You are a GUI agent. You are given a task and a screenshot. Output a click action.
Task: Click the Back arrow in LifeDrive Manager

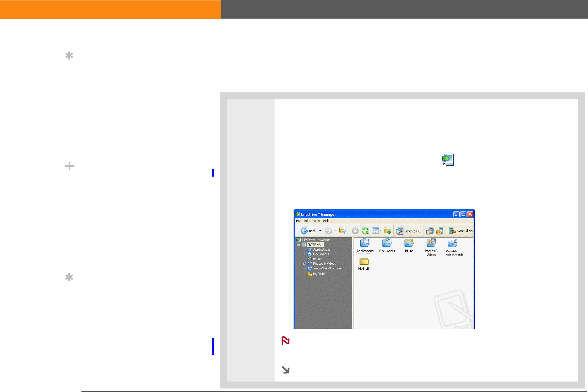click(304, 231)
